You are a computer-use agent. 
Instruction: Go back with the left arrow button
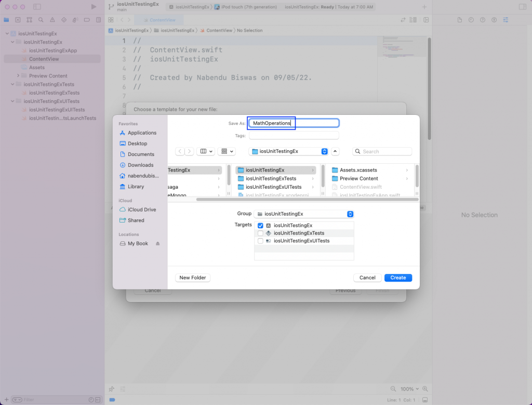180,151
